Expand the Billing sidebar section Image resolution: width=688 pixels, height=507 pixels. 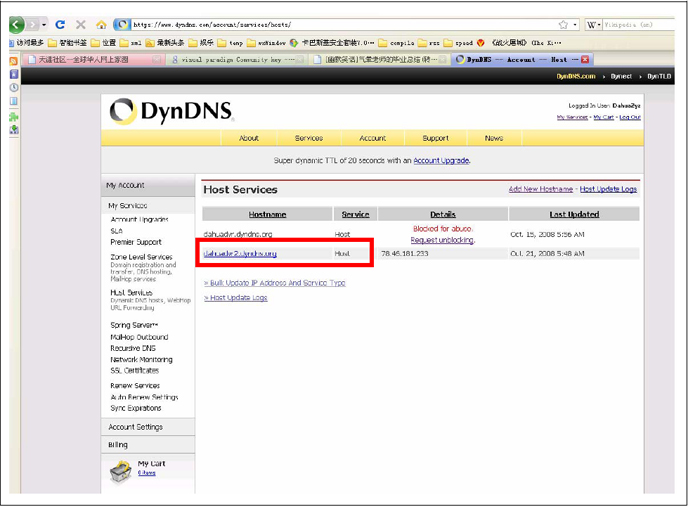click(x=148, y=445)
